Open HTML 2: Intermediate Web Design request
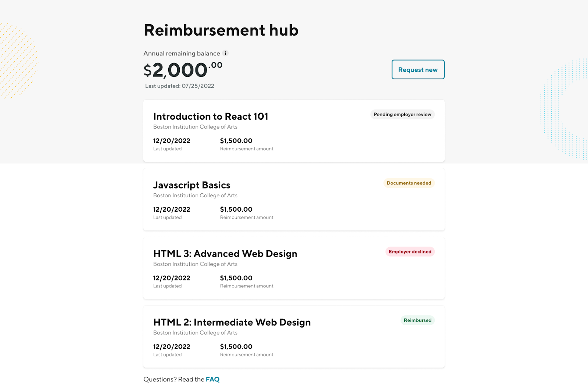The height and width of the screenshot is (384, 588). tap(232, 322)
